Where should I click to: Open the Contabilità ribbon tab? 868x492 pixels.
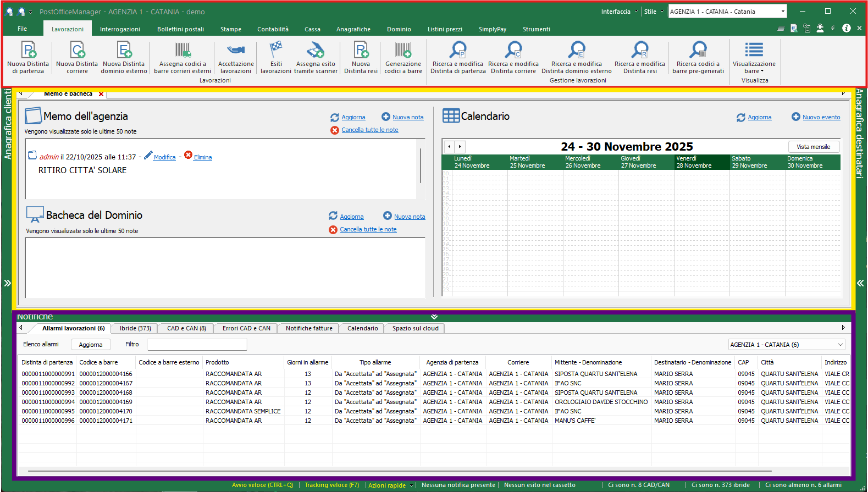click(x=273, y=29)
